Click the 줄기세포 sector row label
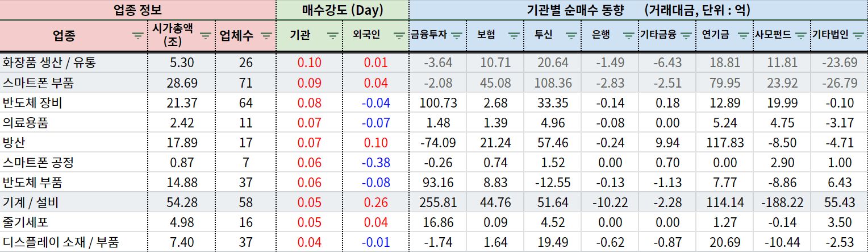The height and width of the screenshot is (252, 868). [26, 222]
